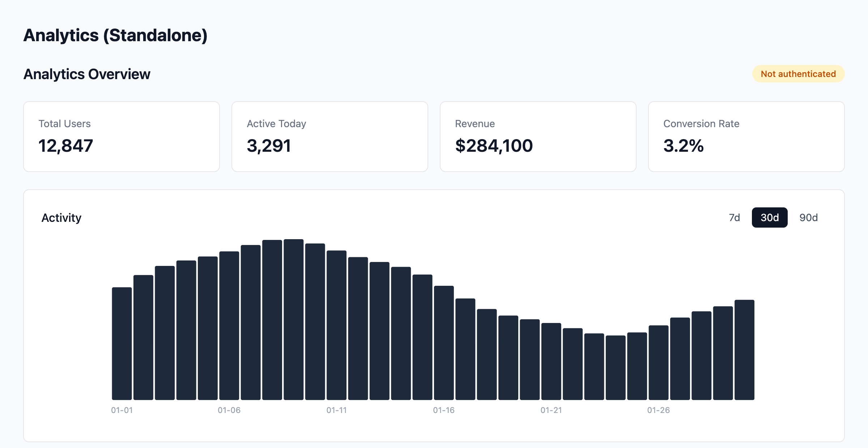This screenshot has width=868, height=448.
Task: Click the bar above 01-21 label
Action: tap(551, 361)
